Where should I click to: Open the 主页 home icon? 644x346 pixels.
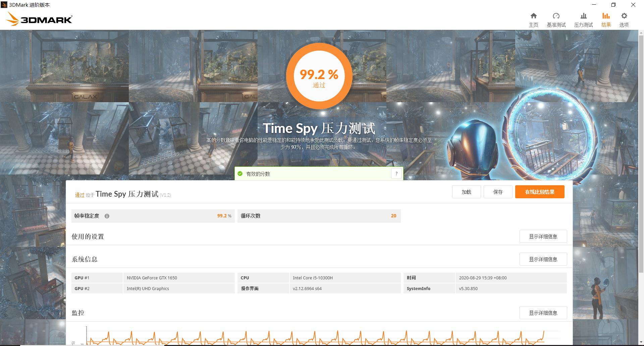click(x=533, y=19)
